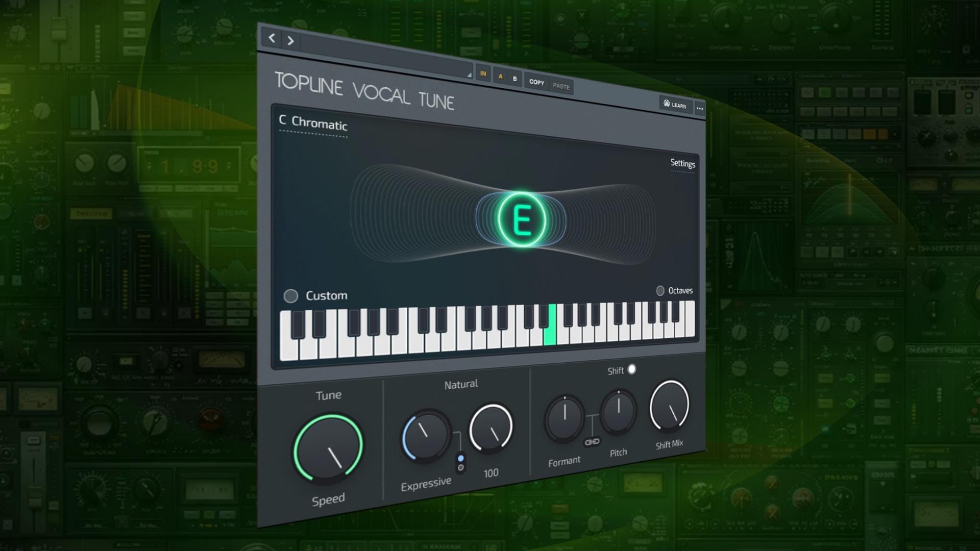Go to the previous preset arrow
The image size is (980, 551).
pos(272,37)
